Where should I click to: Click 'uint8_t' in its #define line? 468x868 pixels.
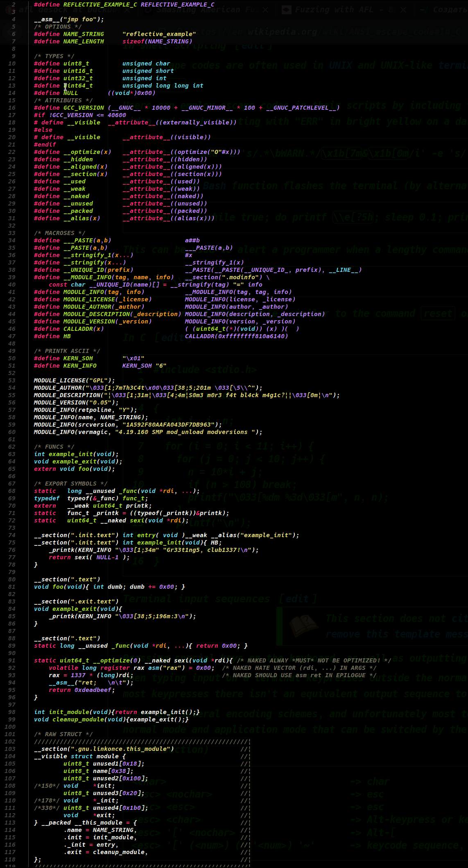76,63
